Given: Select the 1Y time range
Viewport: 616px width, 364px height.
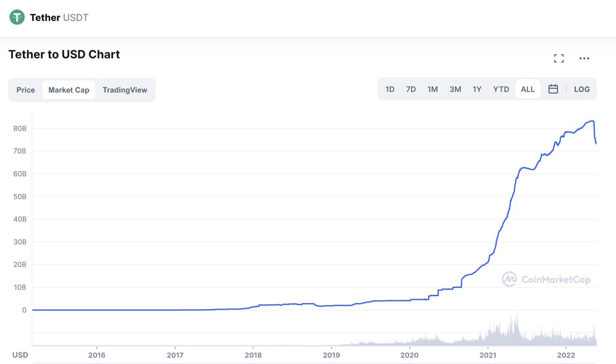Looking at the screenshot, I should click(x=477, y=89).
